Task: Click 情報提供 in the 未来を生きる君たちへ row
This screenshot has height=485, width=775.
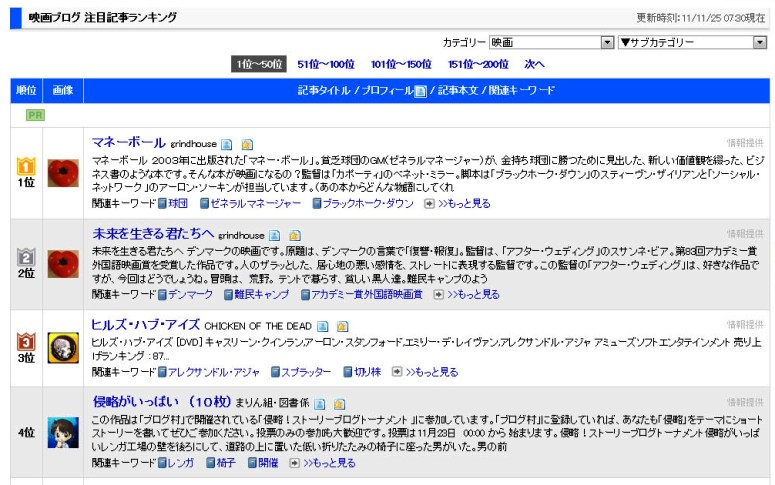Action: click(x=745, y=234)
